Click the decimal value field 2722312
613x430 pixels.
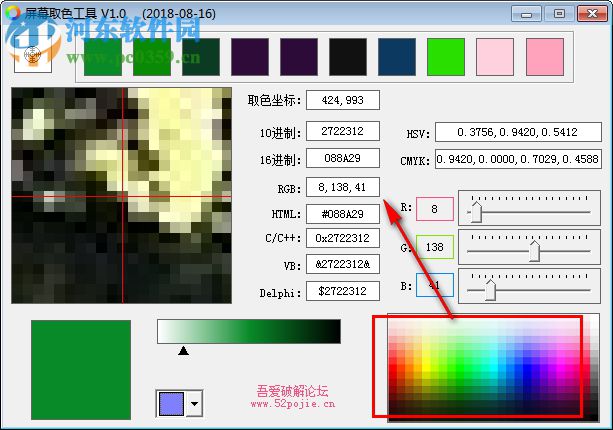343,131
